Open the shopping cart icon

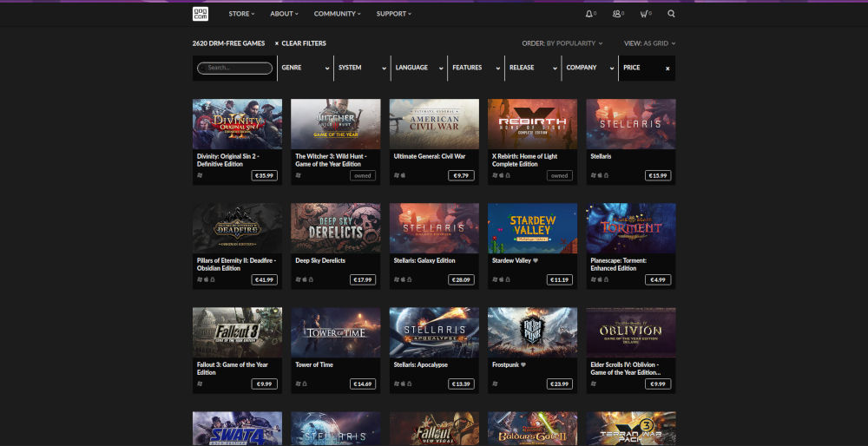tap(643, 14)
